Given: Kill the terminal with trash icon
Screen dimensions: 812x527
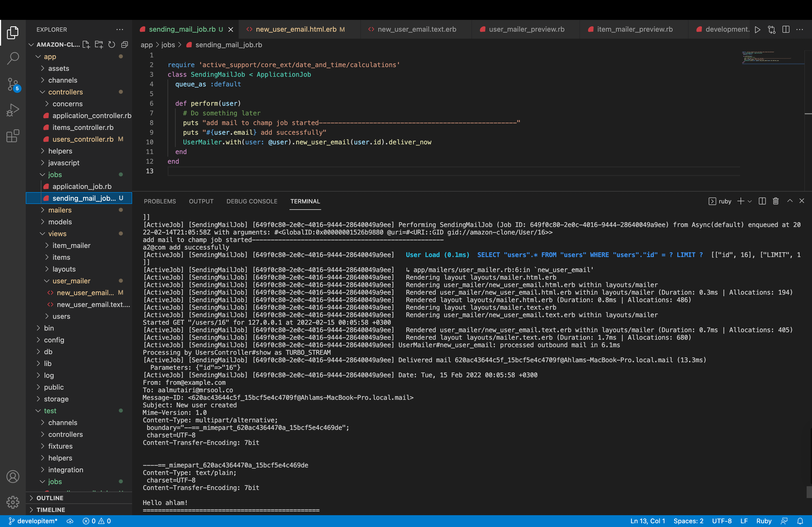Looking at the screenshot, I should point(775,201).
